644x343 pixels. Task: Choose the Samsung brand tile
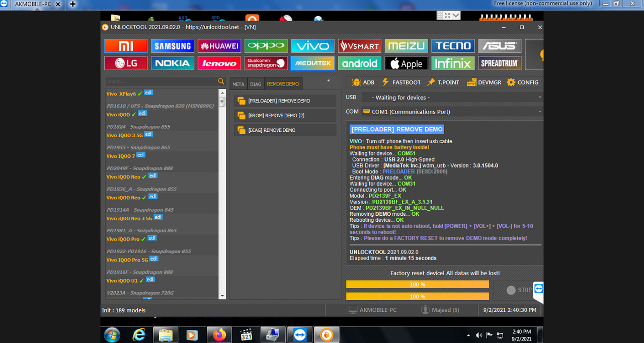coord(173,46)
